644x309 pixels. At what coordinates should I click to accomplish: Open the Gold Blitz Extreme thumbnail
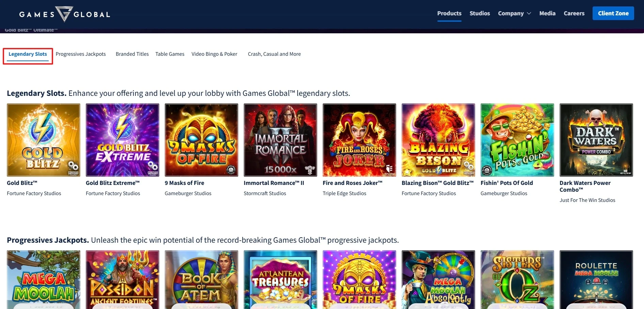pos(123,140)
